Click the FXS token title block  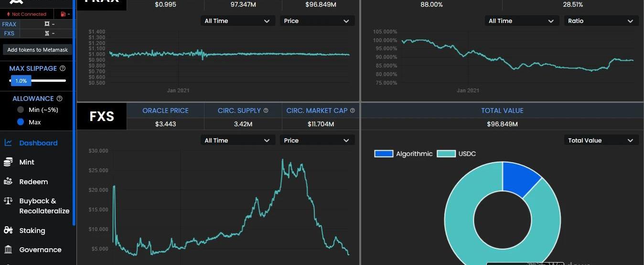101,116
